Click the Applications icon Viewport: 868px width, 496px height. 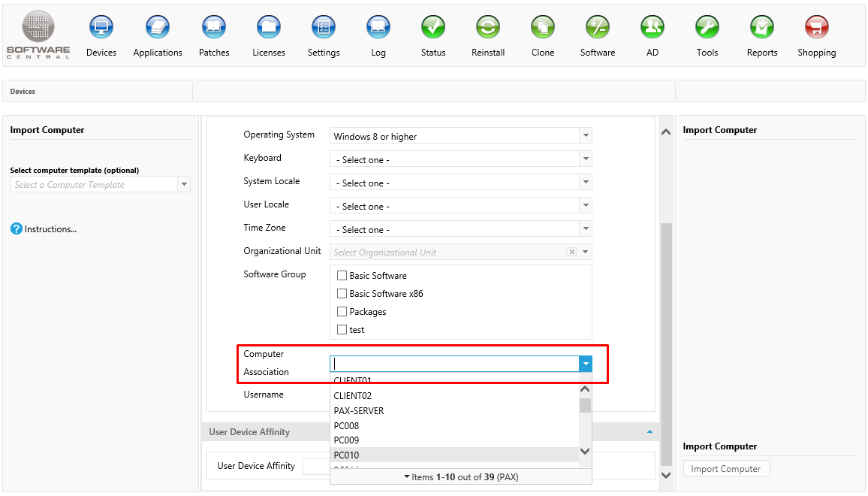(x=158, y=29)
